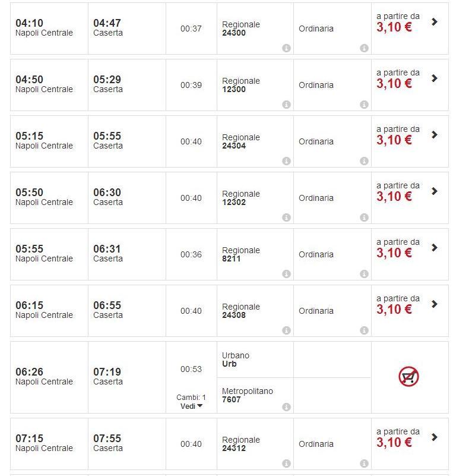Click info icon for Metropolitano 7607
The width and height of the screenshot is (453, 476).
click(x=286, y=407)
